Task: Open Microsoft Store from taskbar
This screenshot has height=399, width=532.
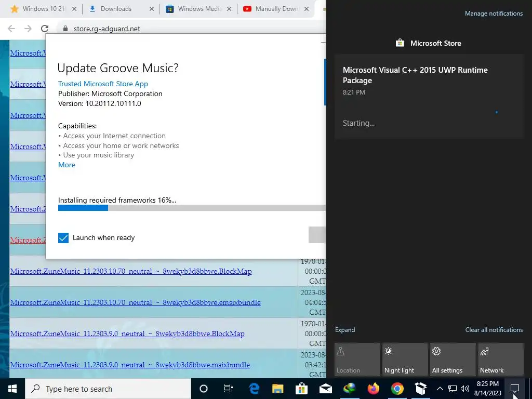Action: [x=301, y=389]
